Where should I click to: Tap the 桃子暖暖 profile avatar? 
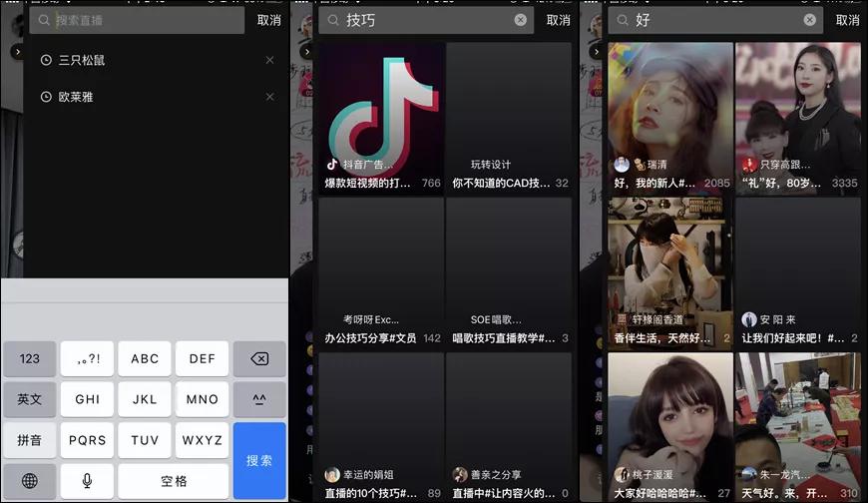coord(622,475)
